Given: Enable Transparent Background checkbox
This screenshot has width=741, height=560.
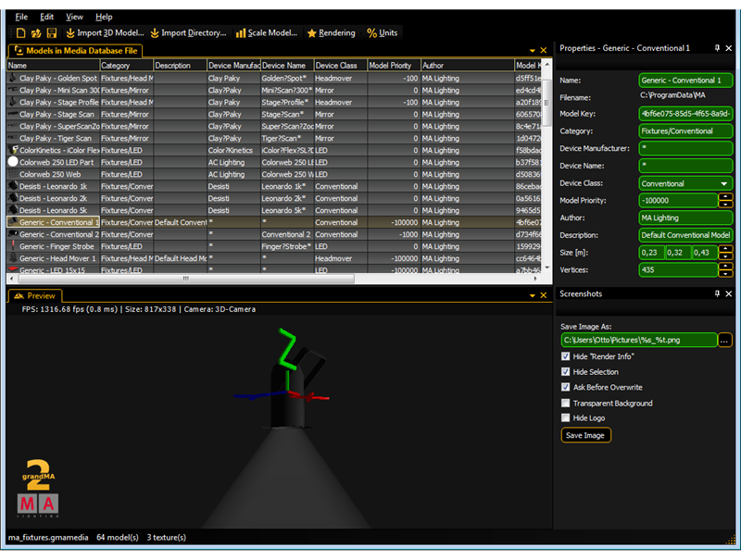Looking at the screenshot, I should (565, 404).
